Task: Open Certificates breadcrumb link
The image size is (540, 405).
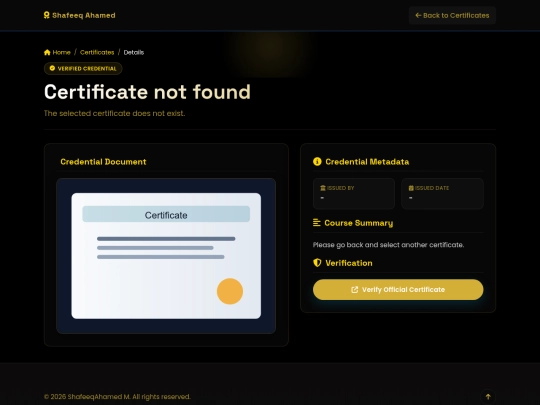Action: (97, 52)
